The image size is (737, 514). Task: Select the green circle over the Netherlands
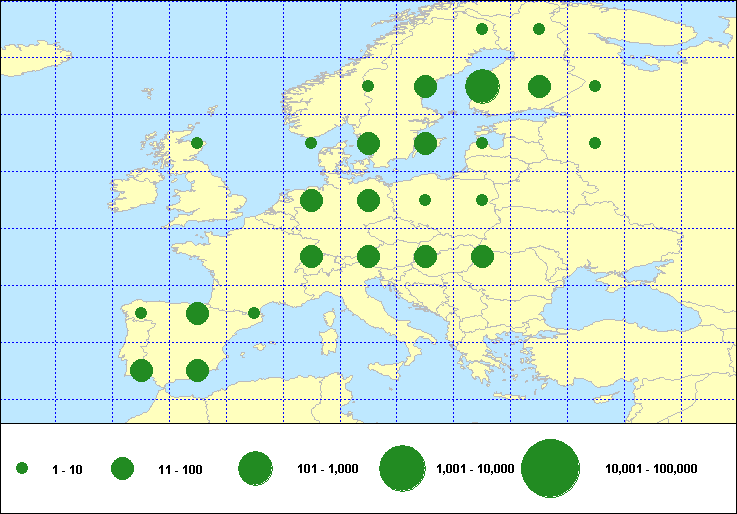(x=311, y=200)
